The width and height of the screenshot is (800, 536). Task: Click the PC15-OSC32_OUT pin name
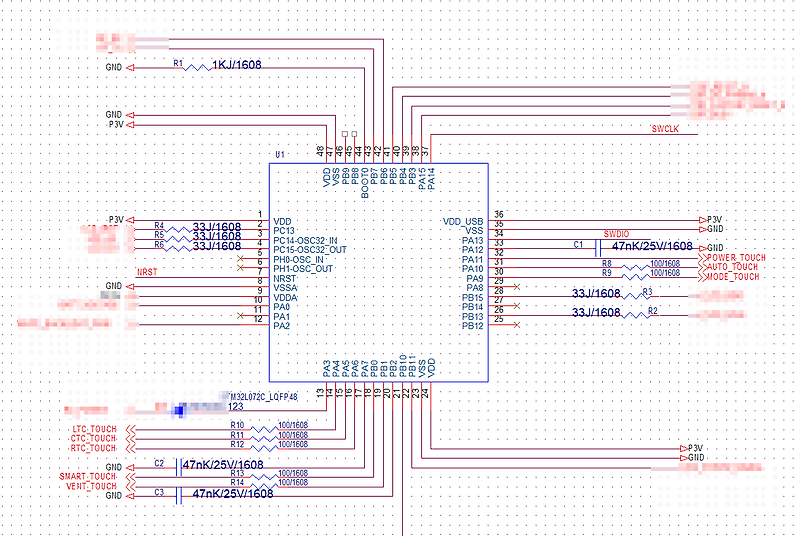click(x=310, y=250)
